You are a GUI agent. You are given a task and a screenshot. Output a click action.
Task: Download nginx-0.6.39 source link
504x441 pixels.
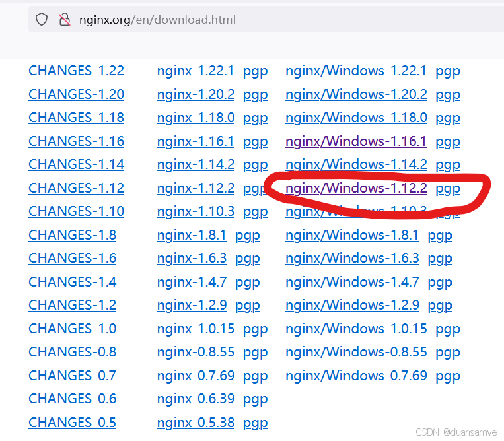[196, 399]
